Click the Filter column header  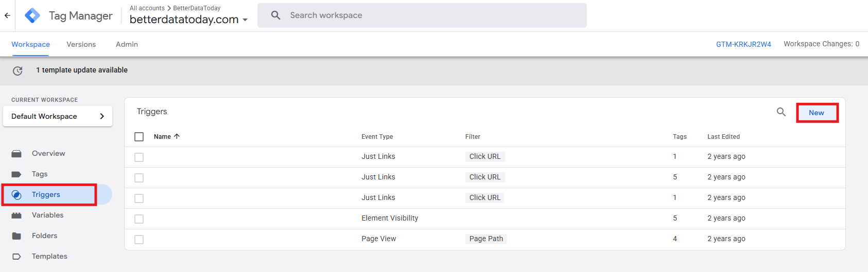(x=473, y=137)
